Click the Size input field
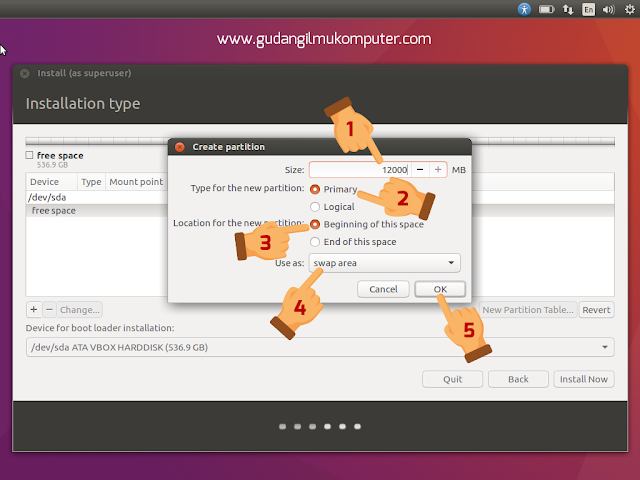640x480 pixels. [360, 170]
